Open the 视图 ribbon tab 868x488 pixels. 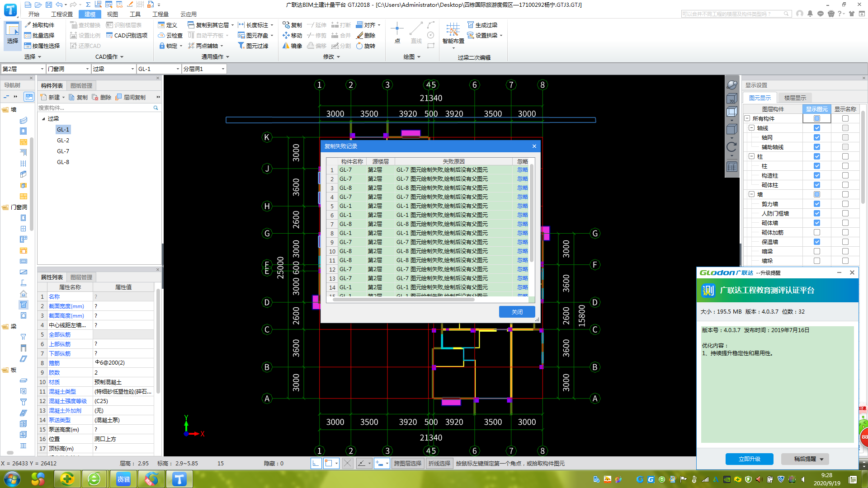click(x=113, y=14)
